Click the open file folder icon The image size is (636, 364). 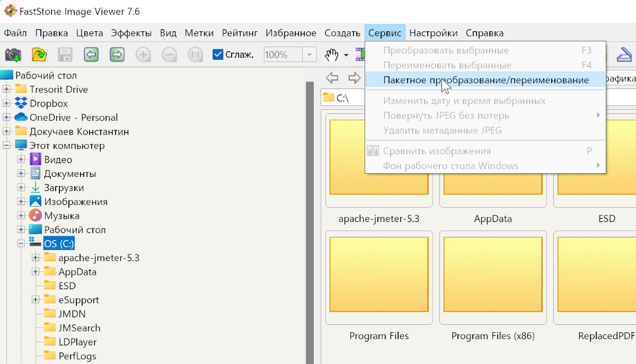pyautogui.click(x=39, y=55)
